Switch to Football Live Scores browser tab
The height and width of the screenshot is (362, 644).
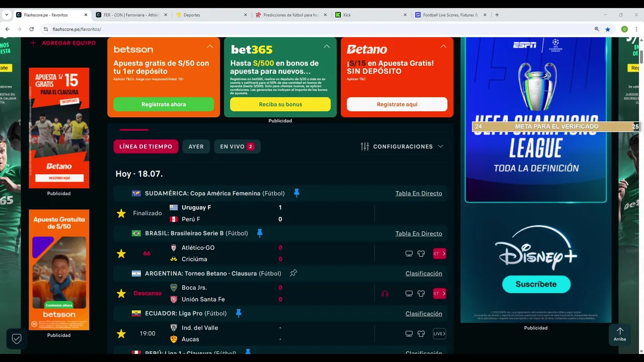(451, 15)
